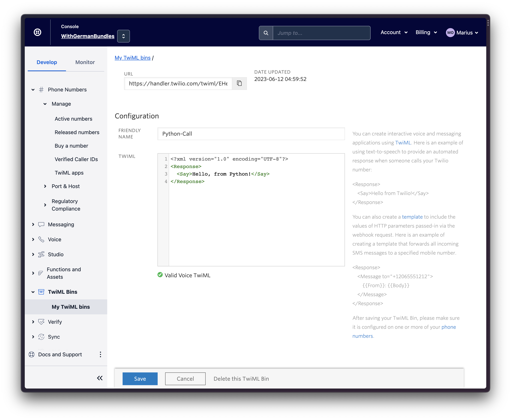
Task: Collapse the TwiML Bins section chevron
Action: (33, 292)
